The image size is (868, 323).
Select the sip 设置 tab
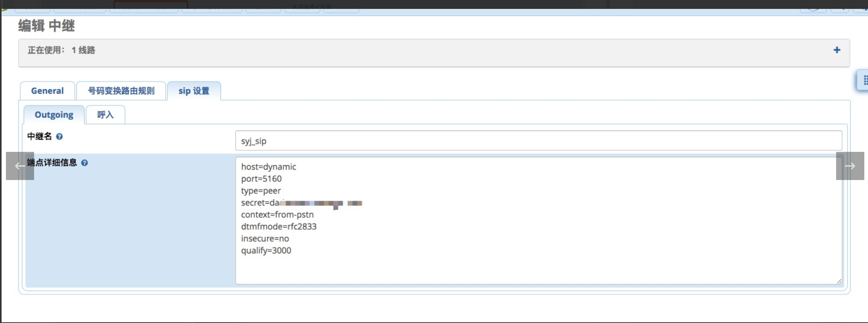coord(194,91)
